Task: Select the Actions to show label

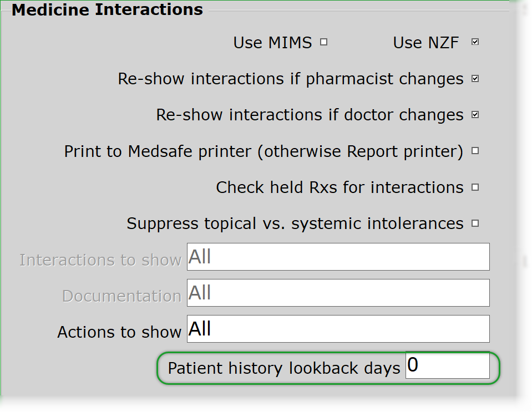Action: coord(119,332)
